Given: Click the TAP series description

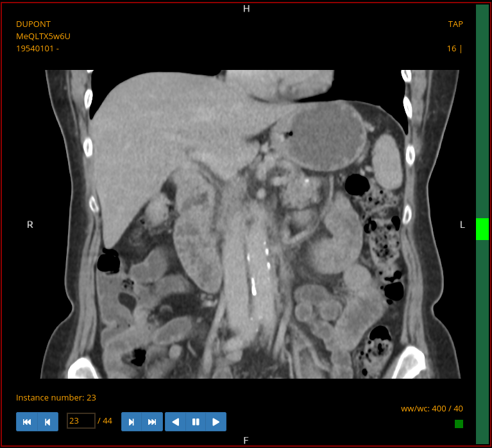Looking at the screenshot, I should (x=455, y=24).
